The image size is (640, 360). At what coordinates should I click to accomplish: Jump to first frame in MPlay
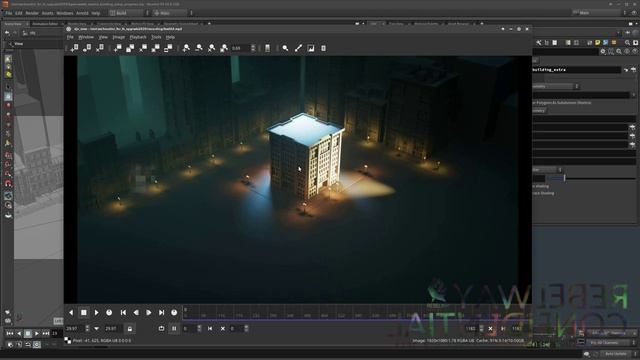(x=123, y=313)
